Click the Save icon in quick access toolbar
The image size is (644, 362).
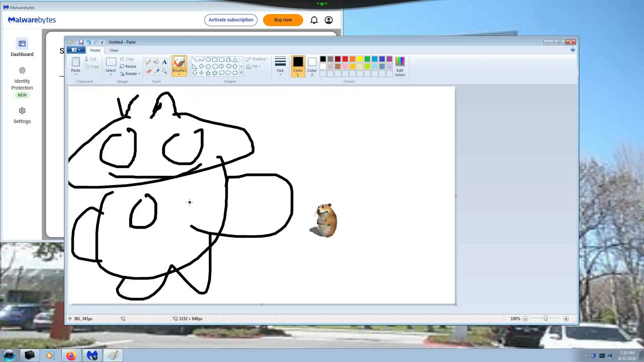81,42
